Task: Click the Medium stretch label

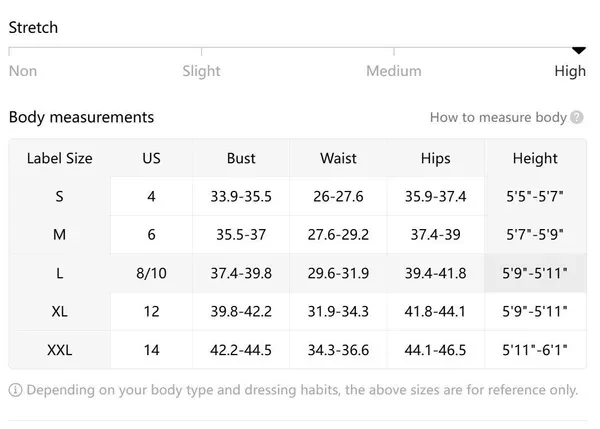Action: 393,71
